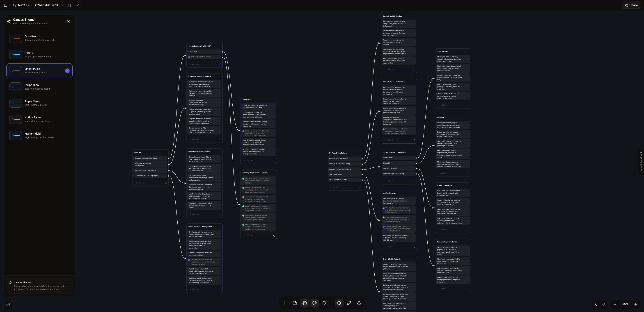Uncheck 'Enable and respond to GBP messaging' checkbox
Viewport: 644px width, 312px height.
243,188
